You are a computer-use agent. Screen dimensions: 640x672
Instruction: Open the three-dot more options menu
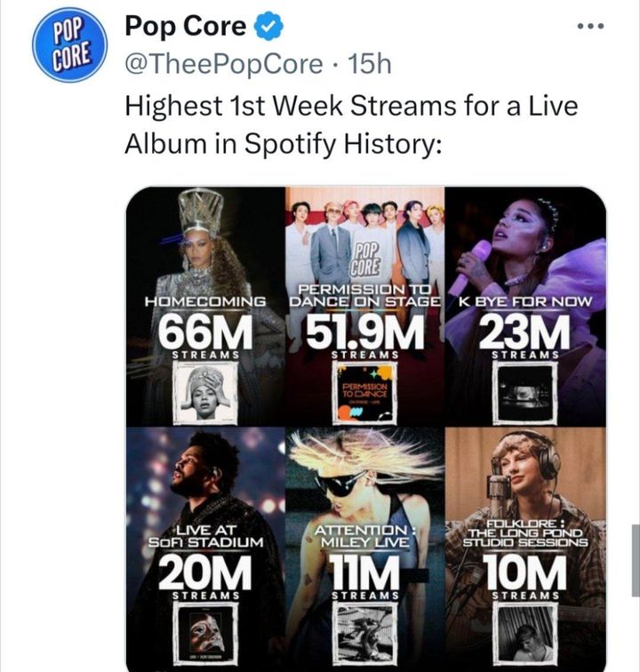click(590, 27)
